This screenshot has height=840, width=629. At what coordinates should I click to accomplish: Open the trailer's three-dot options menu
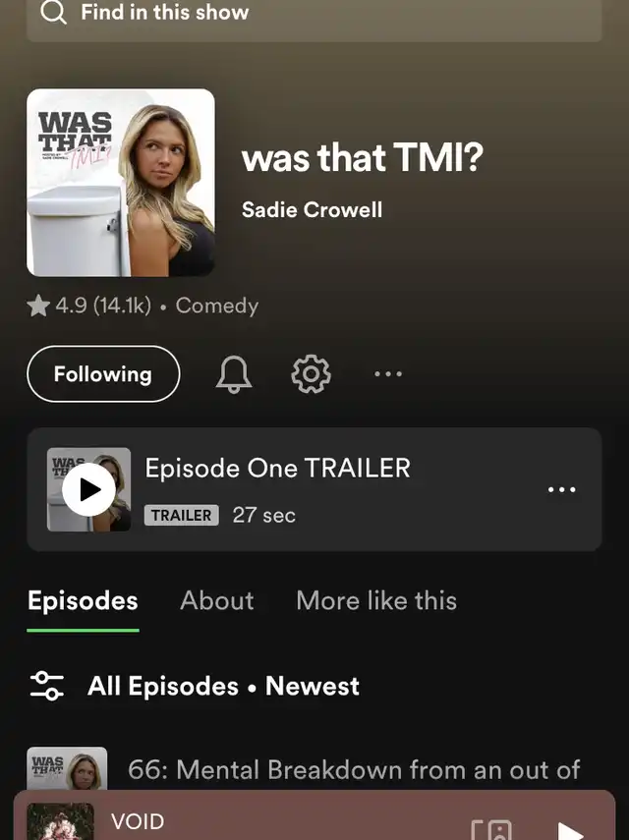pyautogui.click(x=561, y=489)
